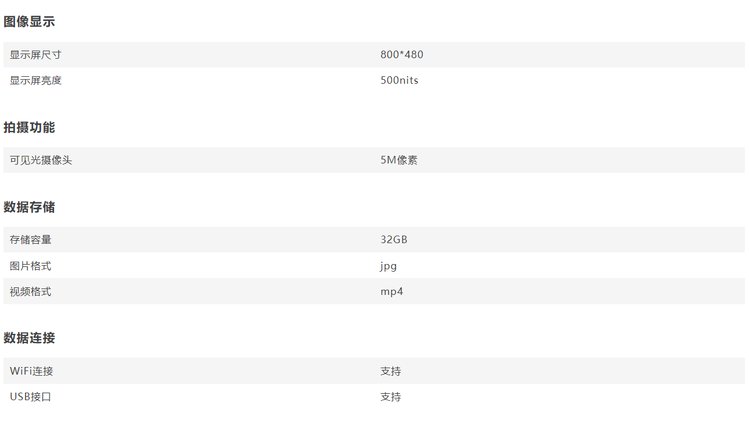This screenshot has height=431, width=749.
Task: Click the 拍摄功能 section heading
Action: tap(29, 127)
